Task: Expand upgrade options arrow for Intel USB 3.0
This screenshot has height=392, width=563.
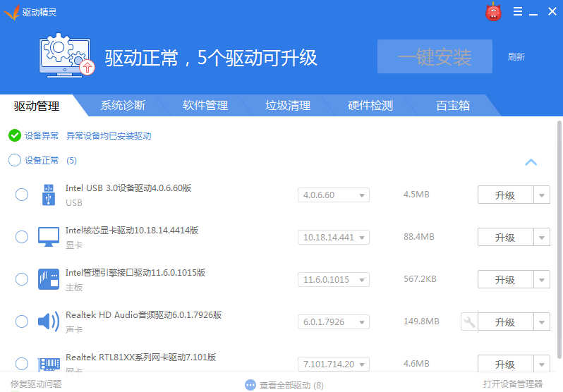Action: [542, 195]
